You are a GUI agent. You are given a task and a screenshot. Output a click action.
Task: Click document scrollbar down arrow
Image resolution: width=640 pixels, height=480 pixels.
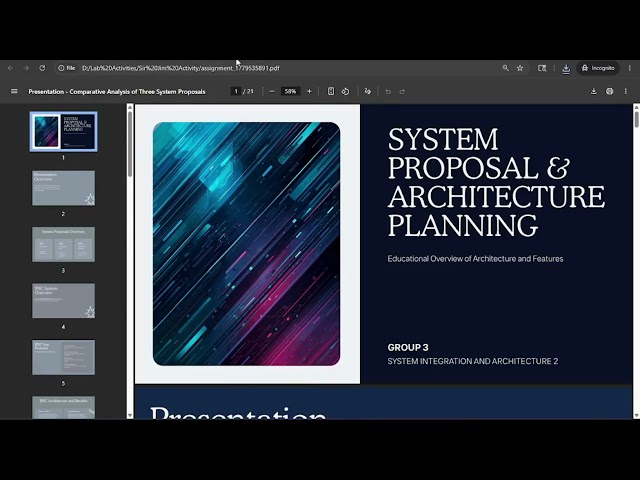click(636, 416)
